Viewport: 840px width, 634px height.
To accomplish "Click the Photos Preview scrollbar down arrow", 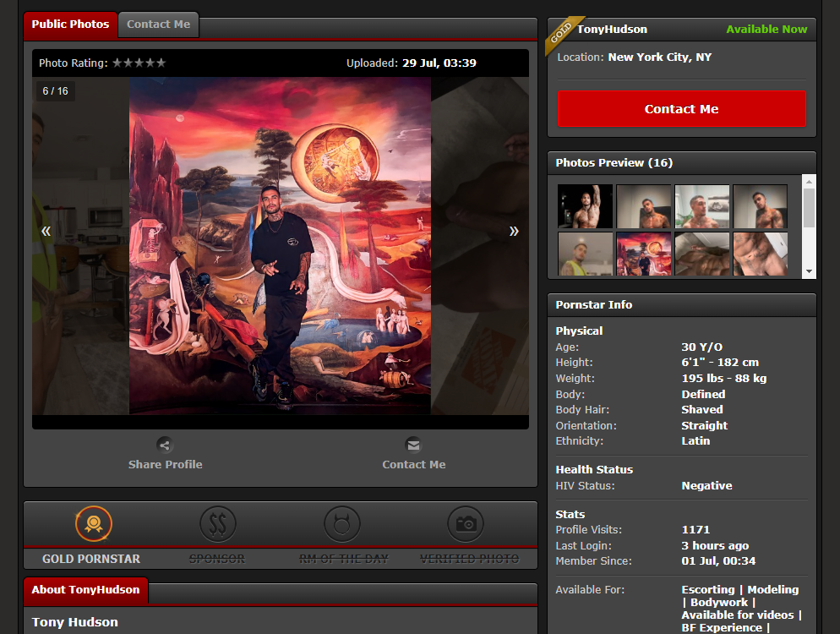I will tap(809, 271).
